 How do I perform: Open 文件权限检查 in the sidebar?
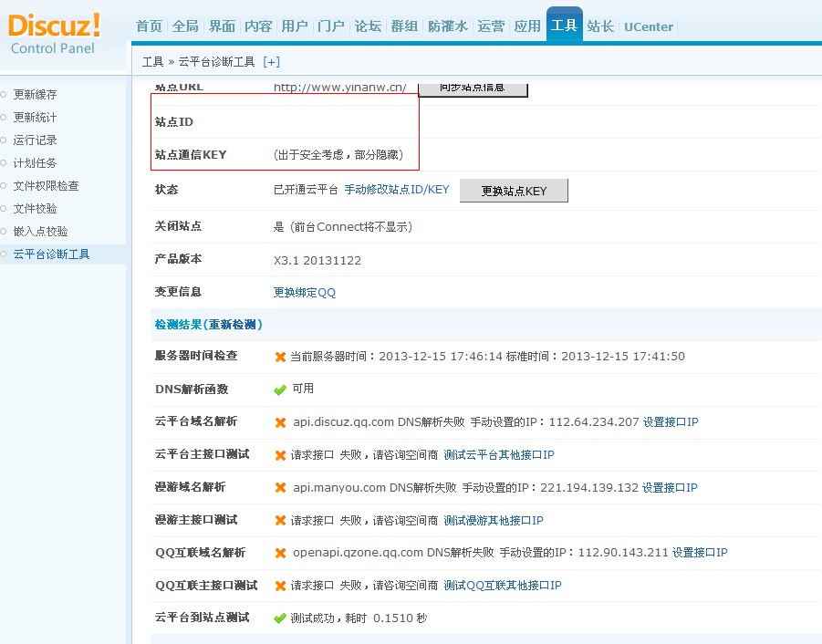pyautogui.click(x=46, y=186)
